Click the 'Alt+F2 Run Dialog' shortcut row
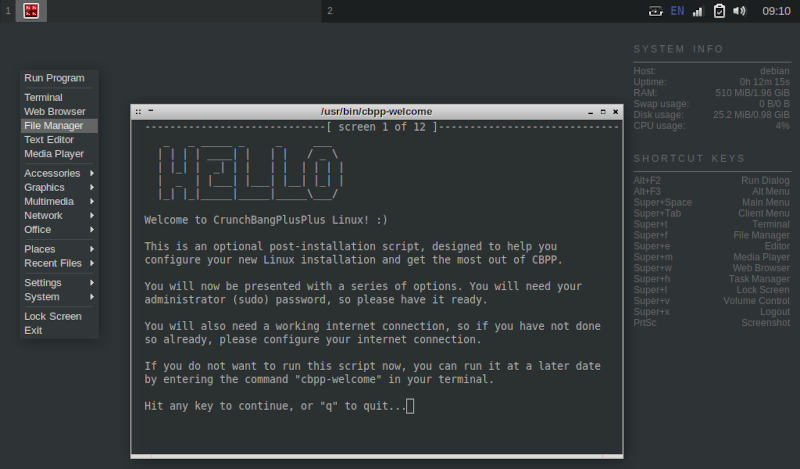800x469 pixels. [x=711, y=181]
